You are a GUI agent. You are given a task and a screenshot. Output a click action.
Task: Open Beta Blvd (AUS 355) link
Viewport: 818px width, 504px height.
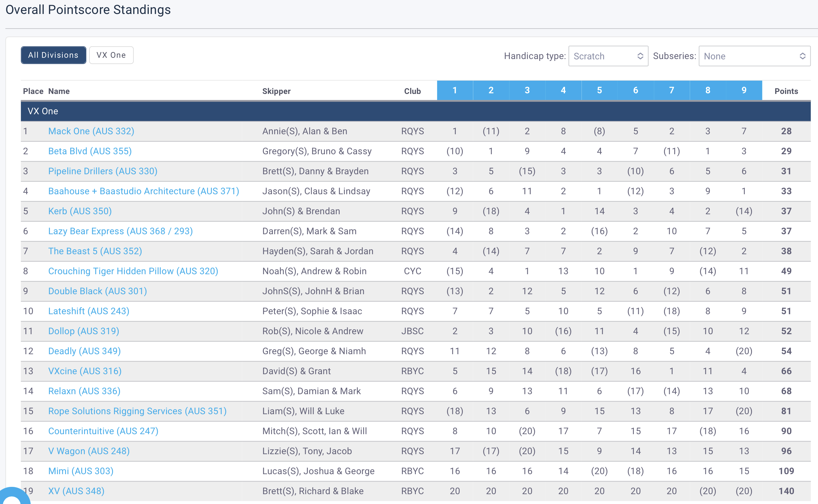90,151
